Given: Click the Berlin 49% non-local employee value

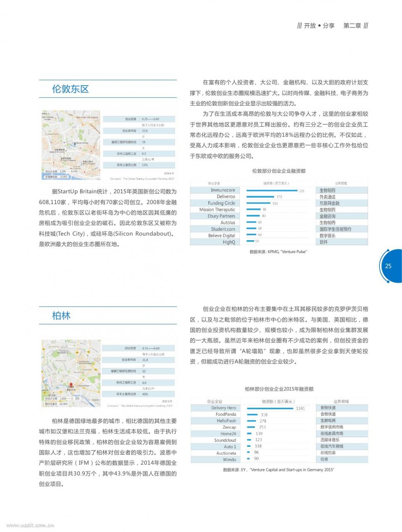Looking at the screenshot, I should [145, 394].
